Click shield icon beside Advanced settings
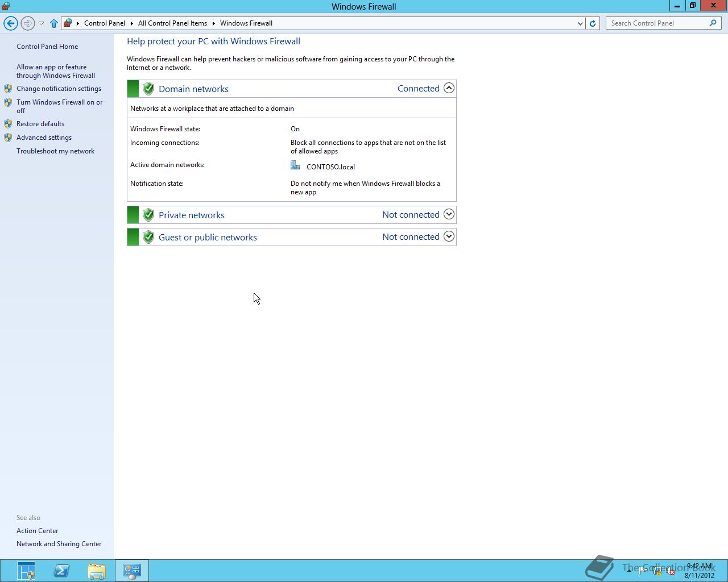The width and height of the screenshot is (728, 582). click(8, 138)
